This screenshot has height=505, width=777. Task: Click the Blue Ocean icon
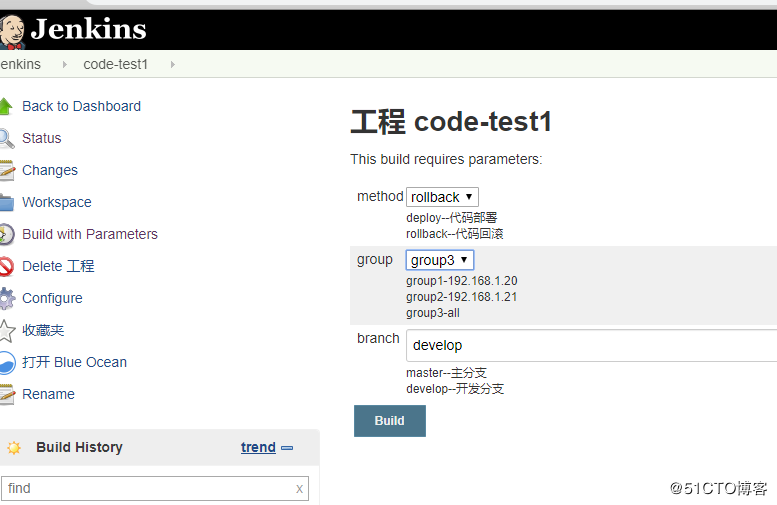(x=7, y=362)
